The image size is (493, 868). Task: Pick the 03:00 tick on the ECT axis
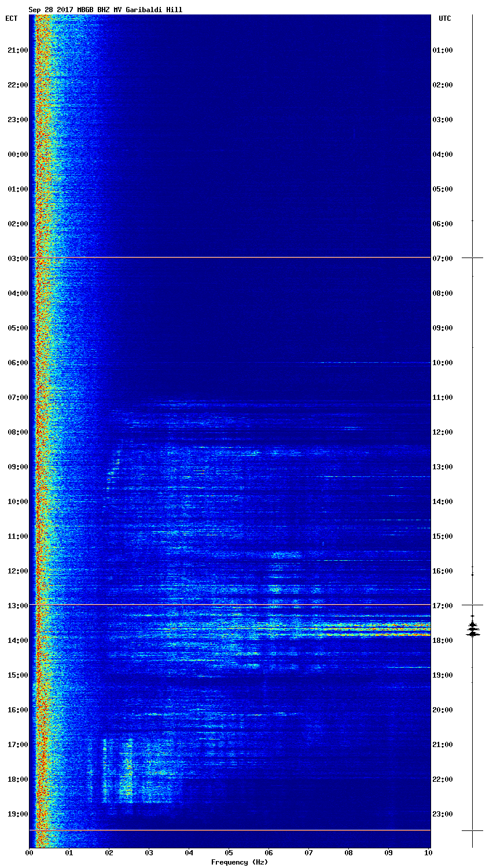18,259
